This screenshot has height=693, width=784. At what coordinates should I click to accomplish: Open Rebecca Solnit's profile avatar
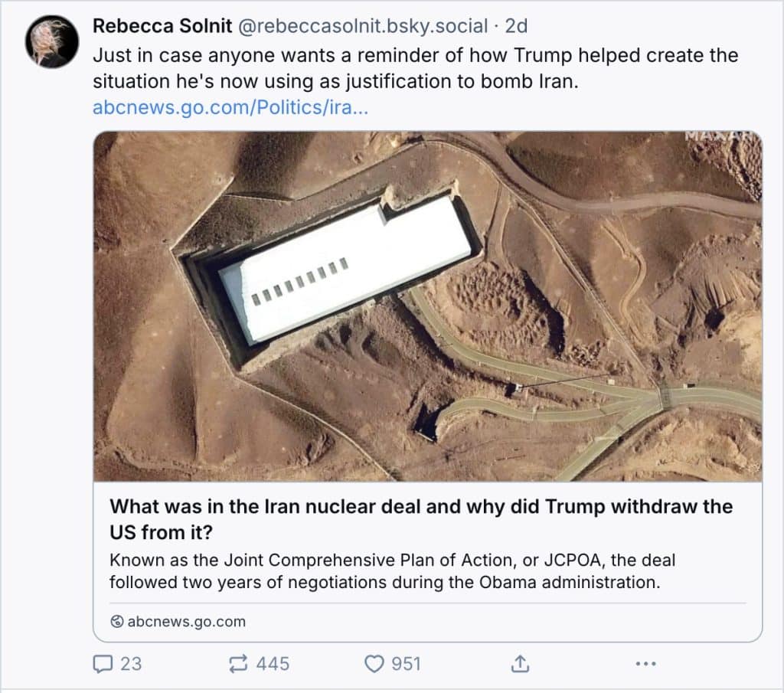click(52, 41)
